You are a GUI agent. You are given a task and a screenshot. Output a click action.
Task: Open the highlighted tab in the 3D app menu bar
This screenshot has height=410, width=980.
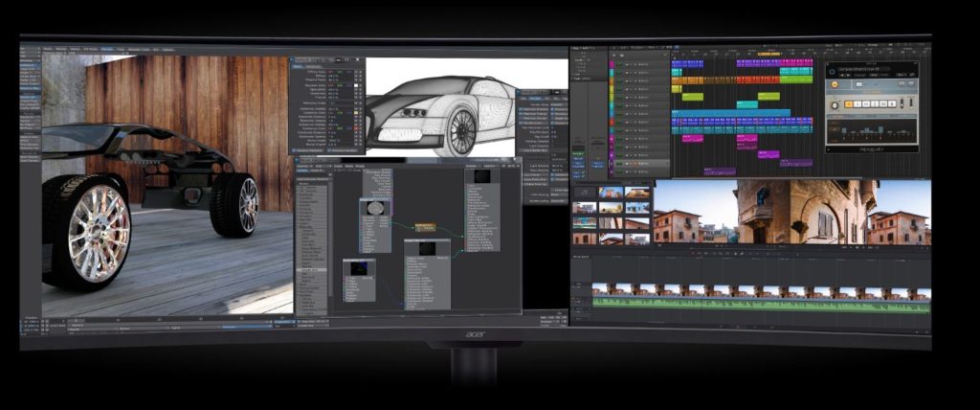click(108, 48)
